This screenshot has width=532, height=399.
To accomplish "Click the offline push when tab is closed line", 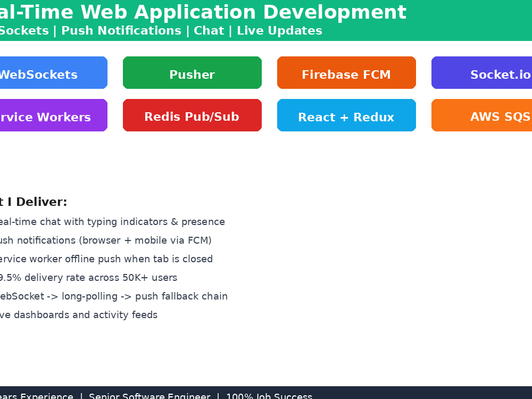I will click(x=106, y=259).
